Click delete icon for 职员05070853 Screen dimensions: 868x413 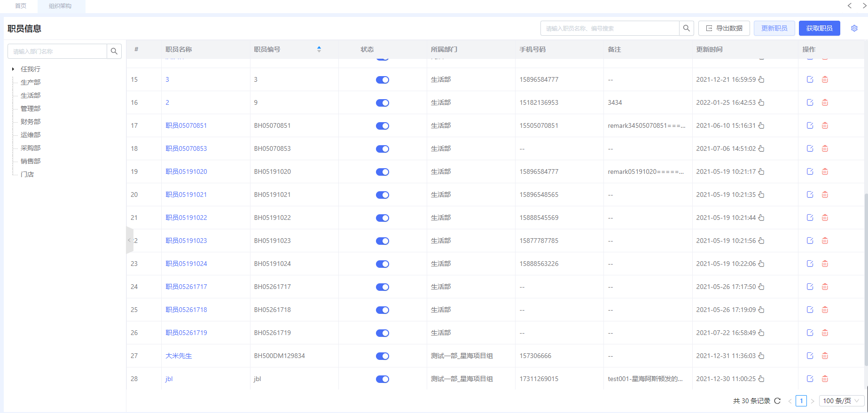[825, 148]
